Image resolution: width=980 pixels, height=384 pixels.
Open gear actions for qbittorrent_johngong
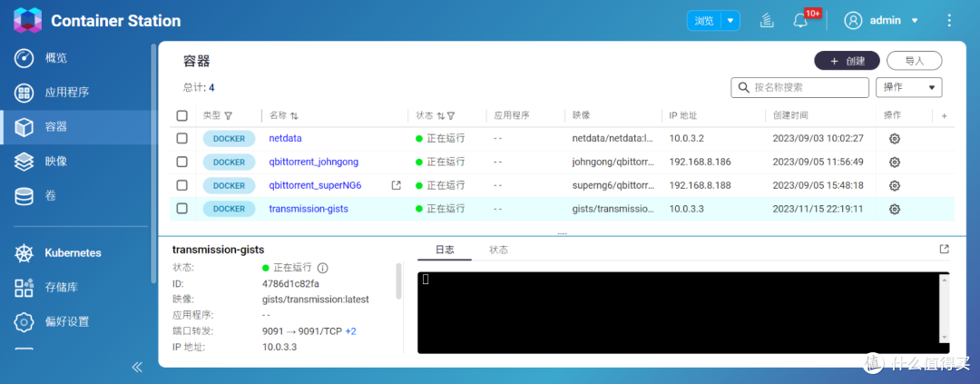pyautogui.click(x=895, y=162)
